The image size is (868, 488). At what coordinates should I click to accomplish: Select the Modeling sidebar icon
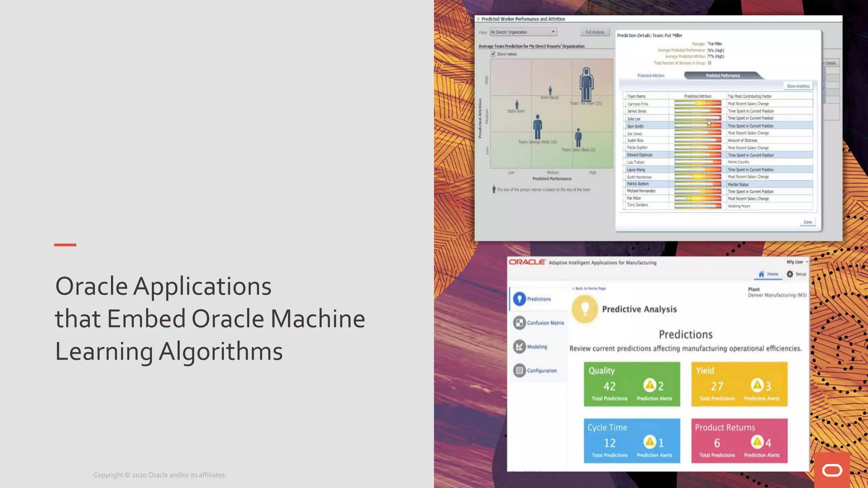519,347
